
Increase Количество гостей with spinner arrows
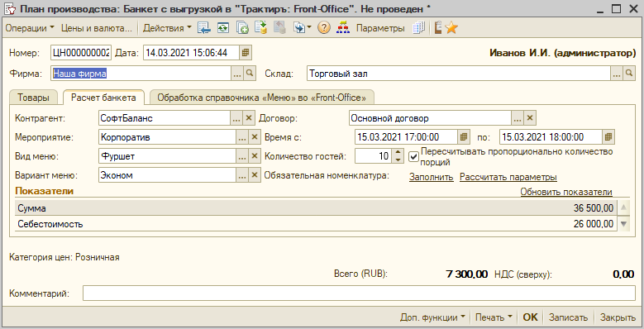398,152
